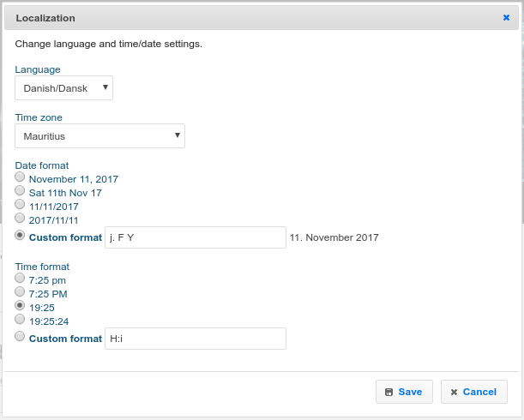Pick the 19:25:24 time format
524x420 pixels.
[x=20, y=319]
